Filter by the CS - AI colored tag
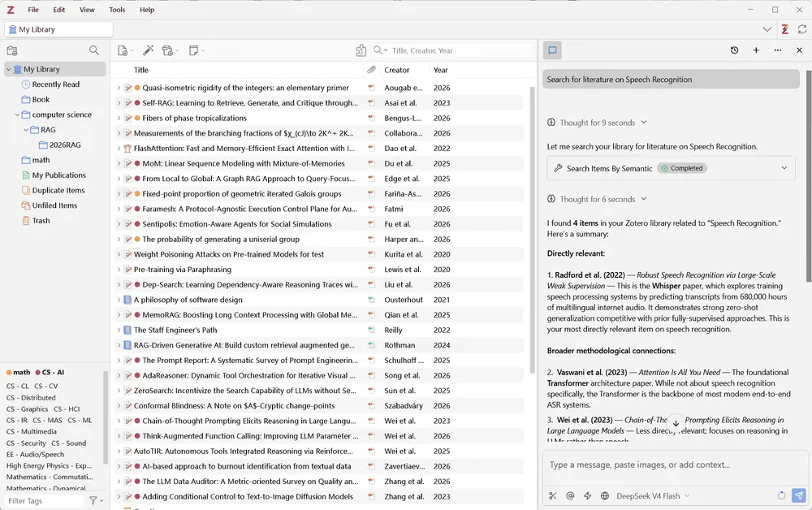 tap(50, 372)
